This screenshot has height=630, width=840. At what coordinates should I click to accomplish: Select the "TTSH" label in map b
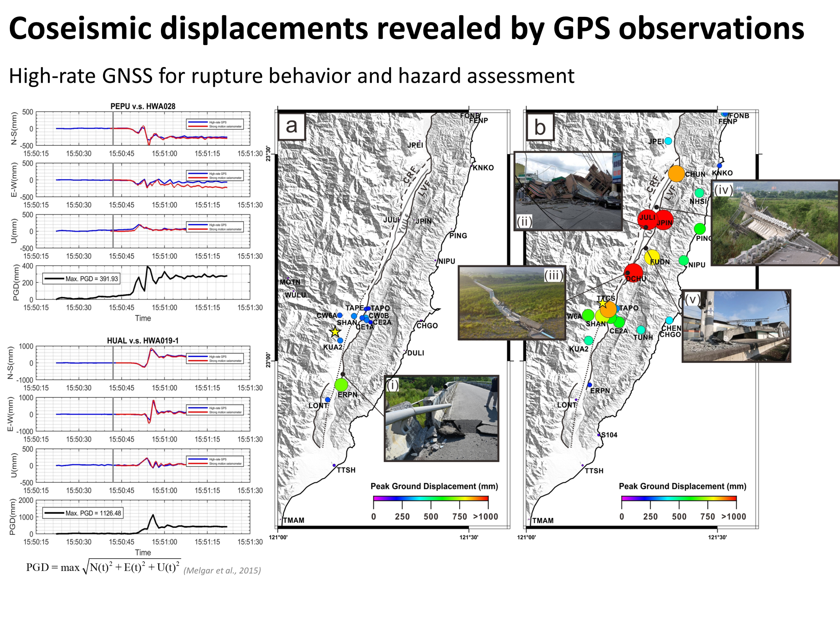point(594,470)
